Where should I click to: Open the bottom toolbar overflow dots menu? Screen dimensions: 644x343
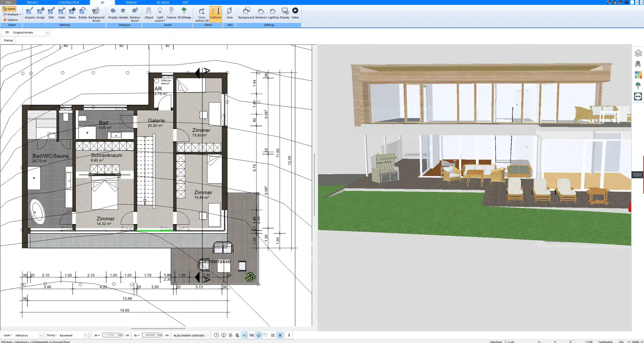click(x=289, y=335)
